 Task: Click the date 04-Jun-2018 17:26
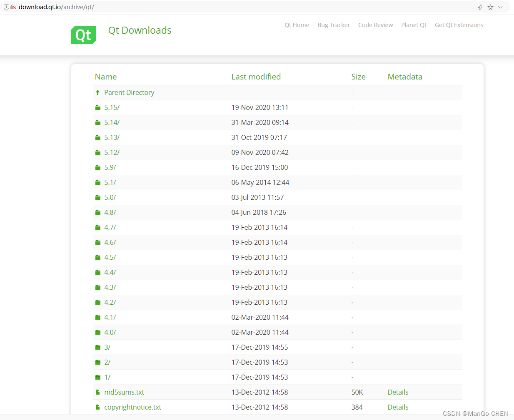[259, 212]
